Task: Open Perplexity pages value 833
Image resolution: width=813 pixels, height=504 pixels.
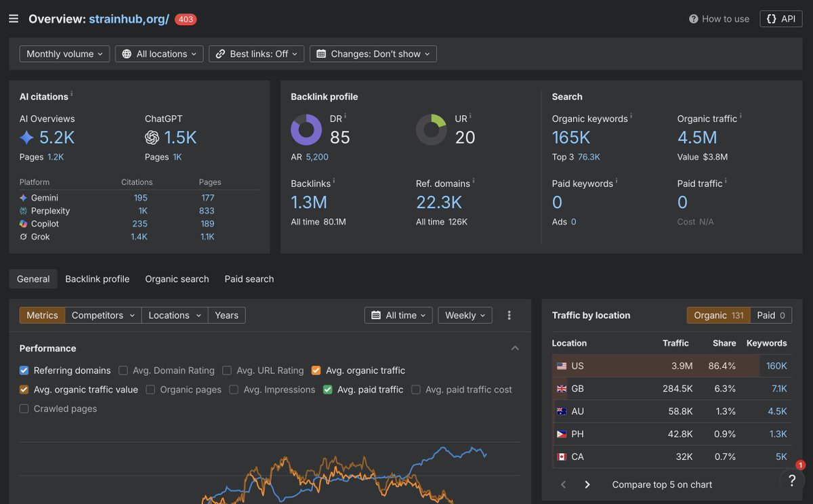Action: tap(207, 211)
